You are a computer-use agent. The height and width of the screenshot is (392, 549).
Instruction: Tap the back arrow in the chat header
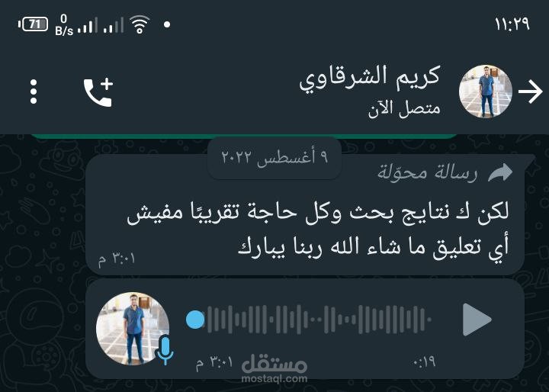[x=530, y=92]
